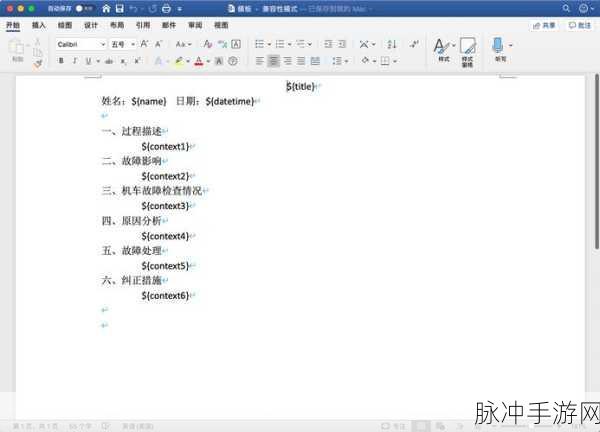Click the phonetic guide icon
Screen dimensions: 600x432
222,44
